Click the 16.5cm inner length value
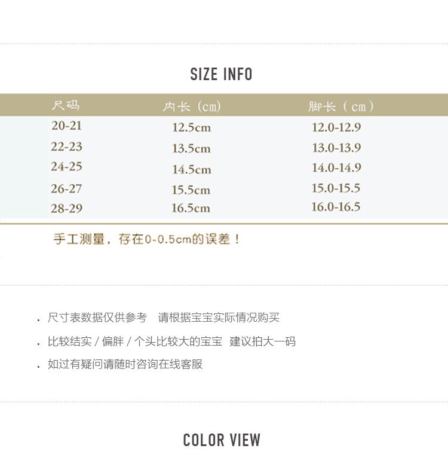This screenshot has height=476, width=448. click(191, 209)
